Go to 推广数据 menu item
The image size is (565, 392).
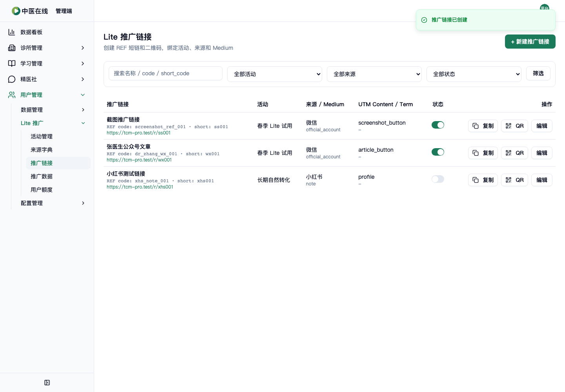click(x=58, y=176)
